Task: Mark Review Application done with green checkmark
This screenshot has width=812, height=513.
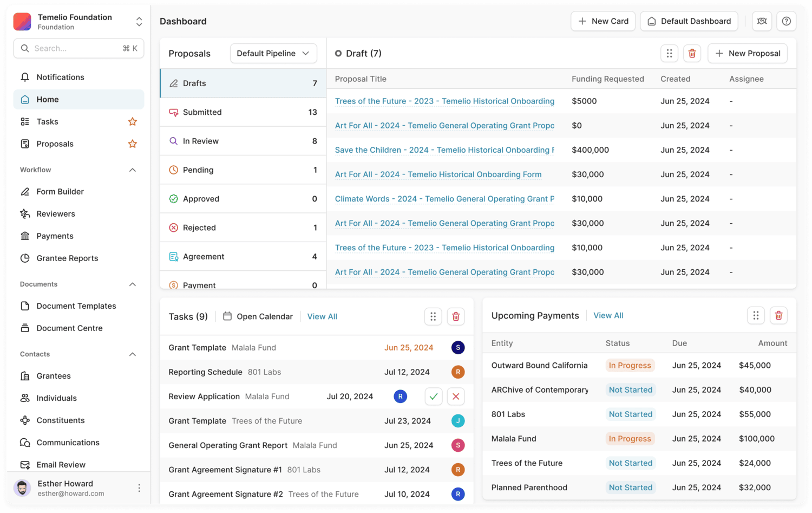Action: [433, 396]
